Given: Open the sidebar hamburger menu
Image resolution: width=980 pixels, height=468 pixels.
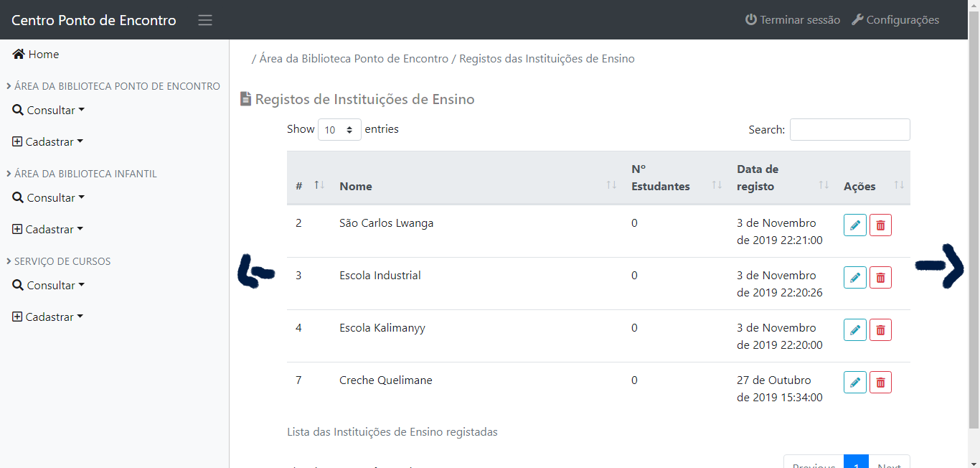Looking at the screenshot, I should coord(205,20).
